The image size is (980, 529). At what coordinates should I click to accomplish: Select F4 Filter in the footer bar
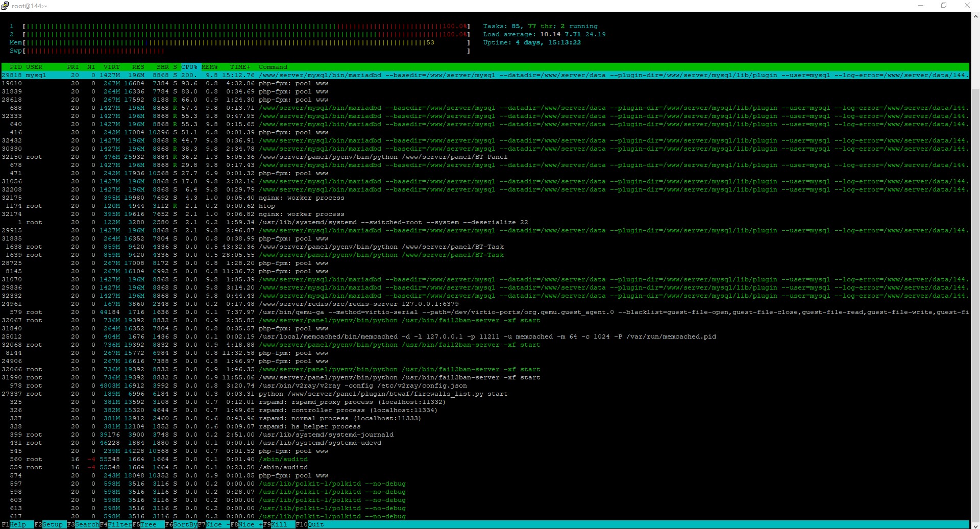[116, 524]
